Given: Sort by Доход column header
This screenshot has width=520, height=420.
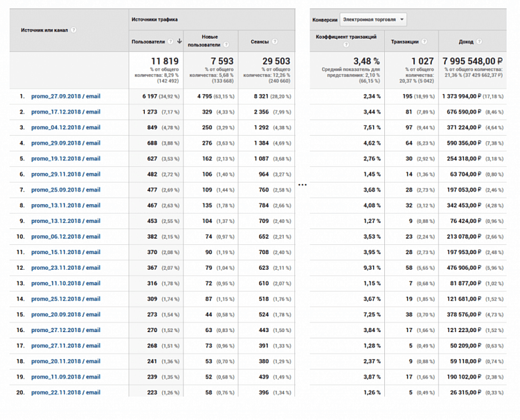Looking at the screenshot, I should click(466, 42).
